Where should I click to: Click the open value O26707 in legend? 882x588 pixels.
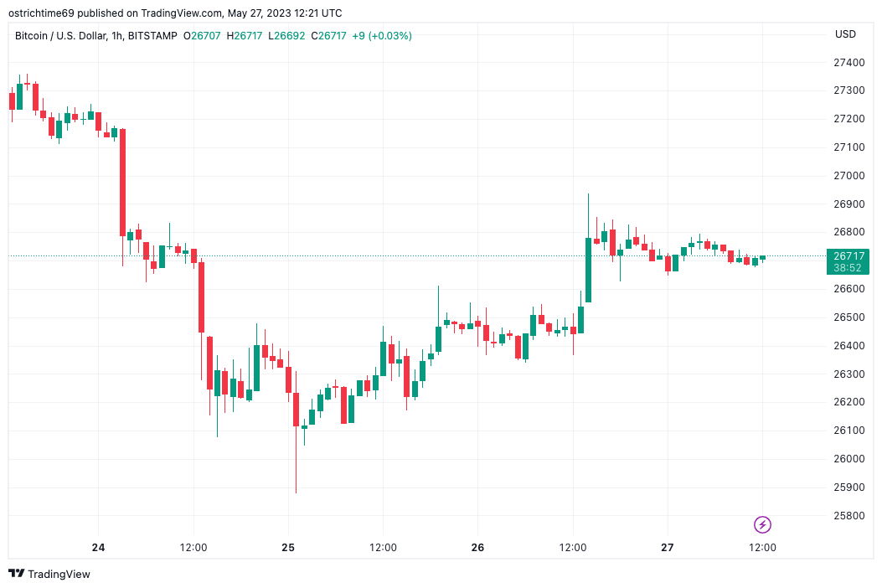click(202, 36)
